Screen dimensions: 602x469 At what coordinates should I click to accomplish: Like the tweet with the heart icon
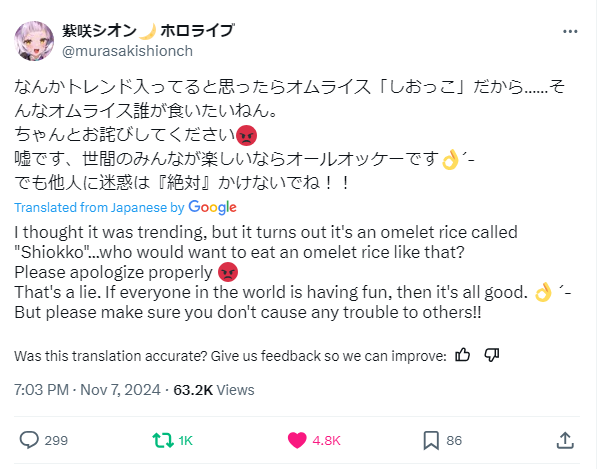(x=296, y=439)
